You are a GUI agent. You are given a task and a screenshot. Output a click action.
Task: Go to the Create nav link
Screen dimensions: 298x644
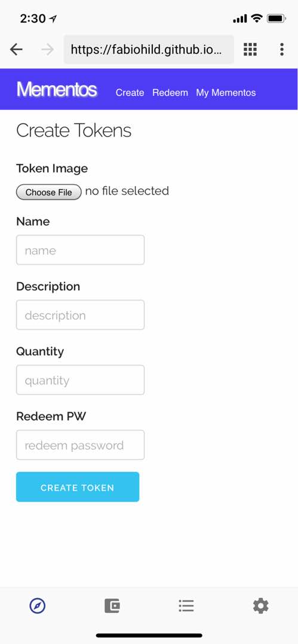130,93
